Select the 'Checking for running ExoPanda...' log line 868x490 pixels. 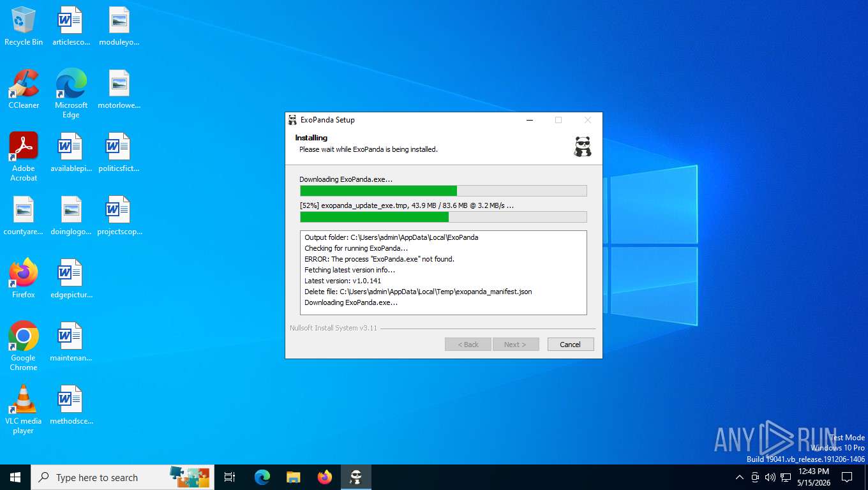pos(356,248)
